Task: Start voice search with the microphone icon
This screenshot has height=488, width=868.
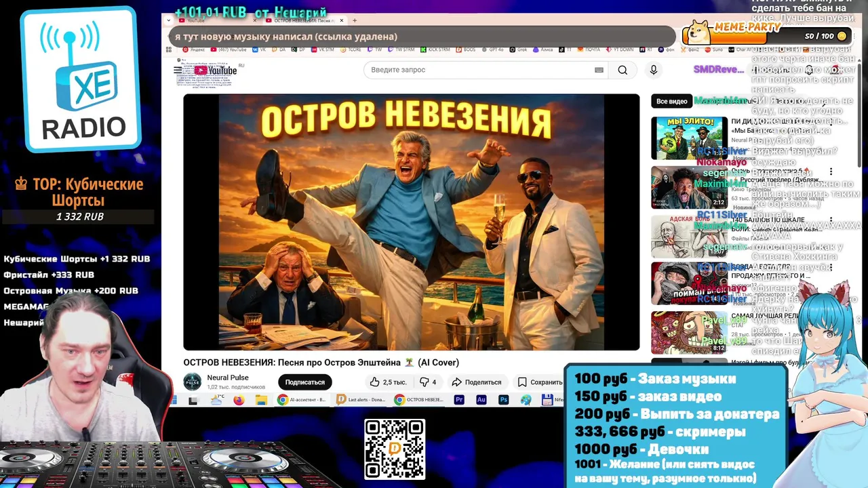Action: coord(654,70)
